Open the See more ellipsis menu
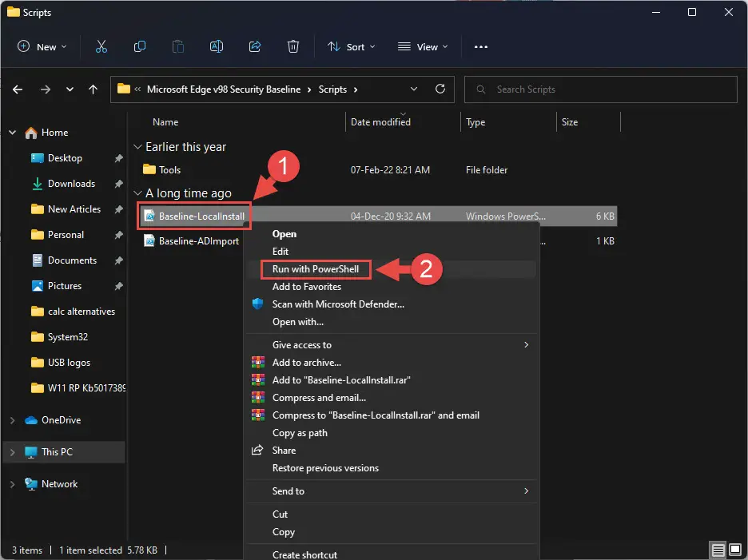This screenshot has width=748, height=560. click(481, 47)
